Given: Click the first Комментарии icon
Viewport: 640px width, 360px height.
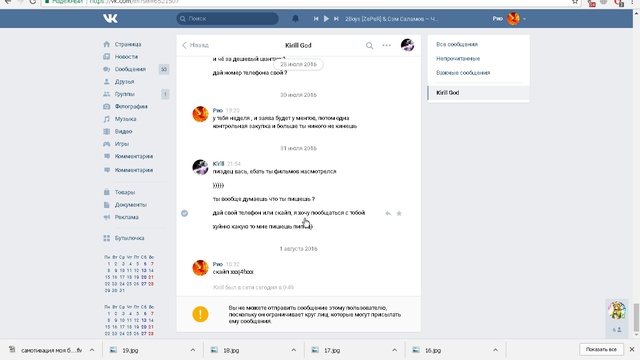Looking at the screenshot, I should pyautogui.click(x=107, y=156).
